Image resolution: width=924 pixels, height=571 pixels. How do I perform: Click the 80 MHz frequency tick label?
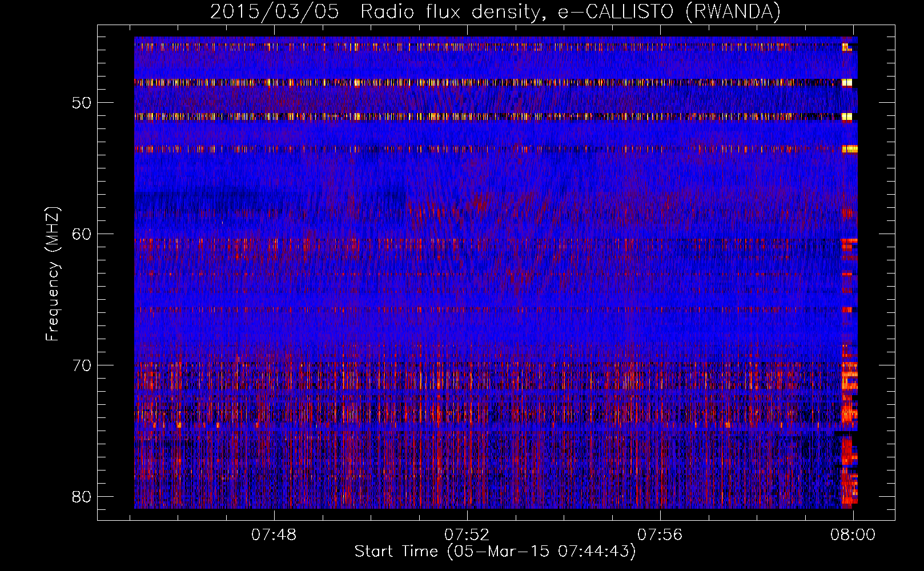pyautogui.click(x=82, y=497)
